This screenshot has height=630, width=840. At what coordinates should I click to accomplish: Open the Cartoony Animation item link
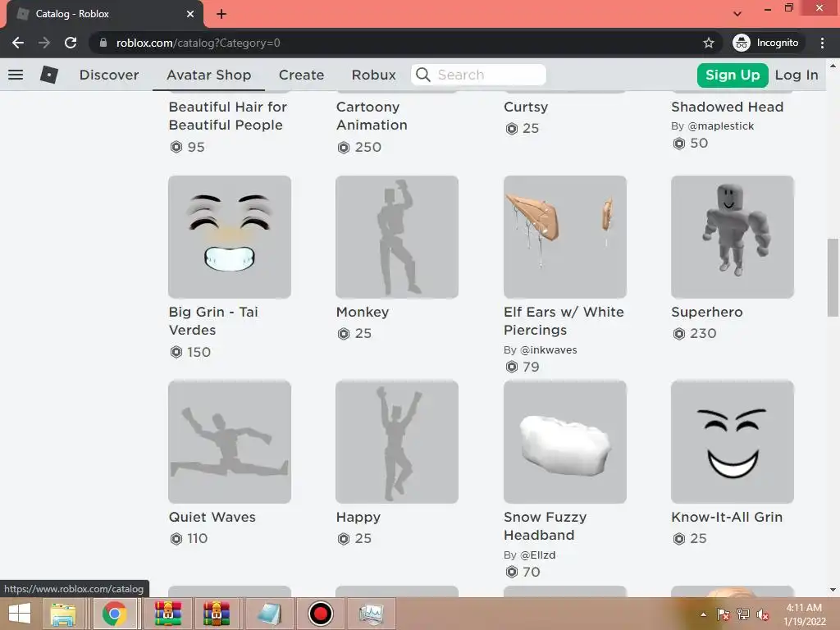point(372,116)
